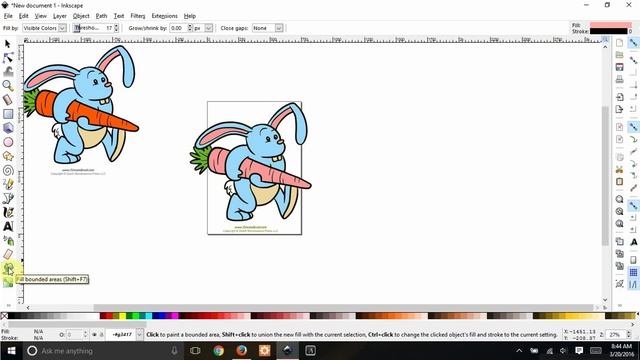Select the Selector arrow tool
This screenshot has height=360, width=640.
[x=8, y=43]
